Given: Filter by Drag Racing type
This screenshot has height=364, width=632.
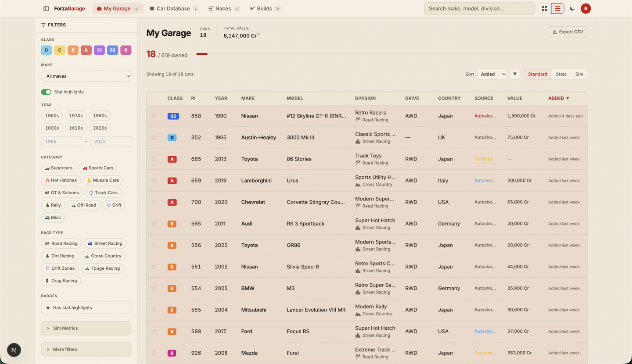Looking at the screenshot, I should click(61, 281).
